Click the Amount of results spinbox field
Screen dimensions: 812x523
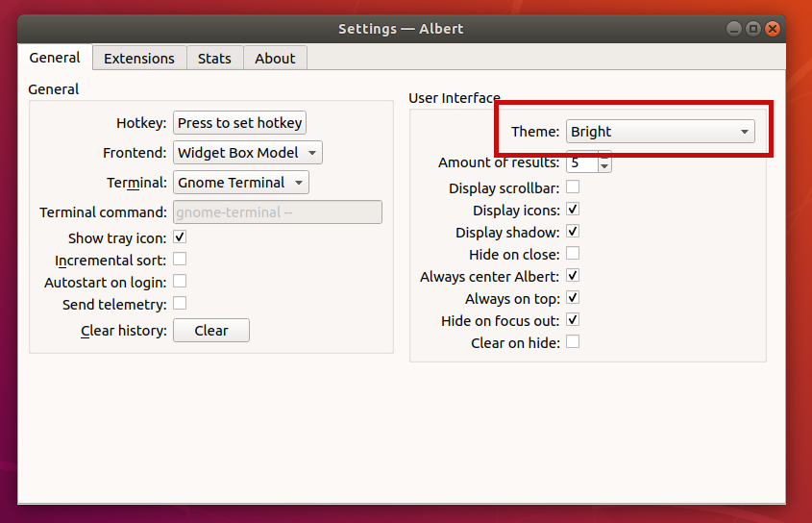pyautogui.click(x=581, y=162)
